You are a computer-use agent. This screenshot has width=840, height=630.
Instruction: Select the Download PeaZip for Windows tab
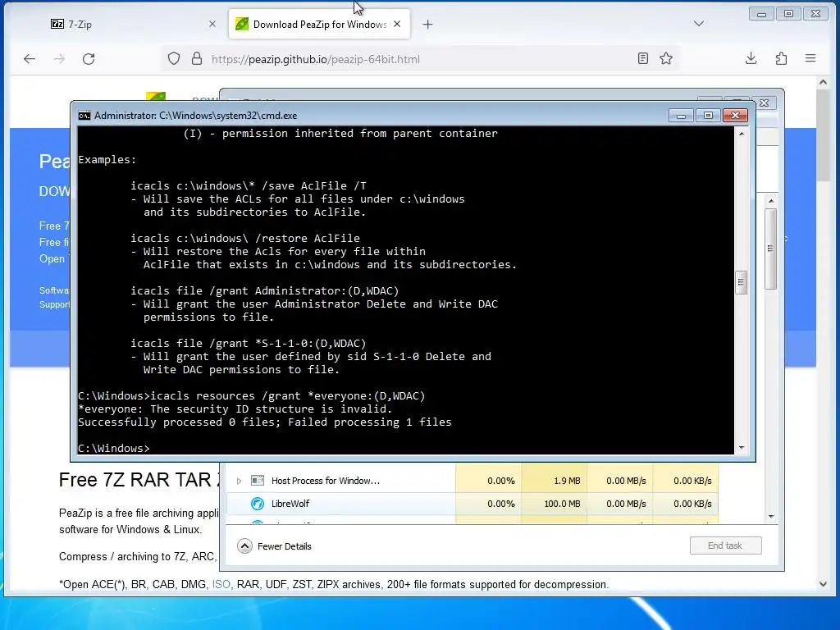[319, 24]
